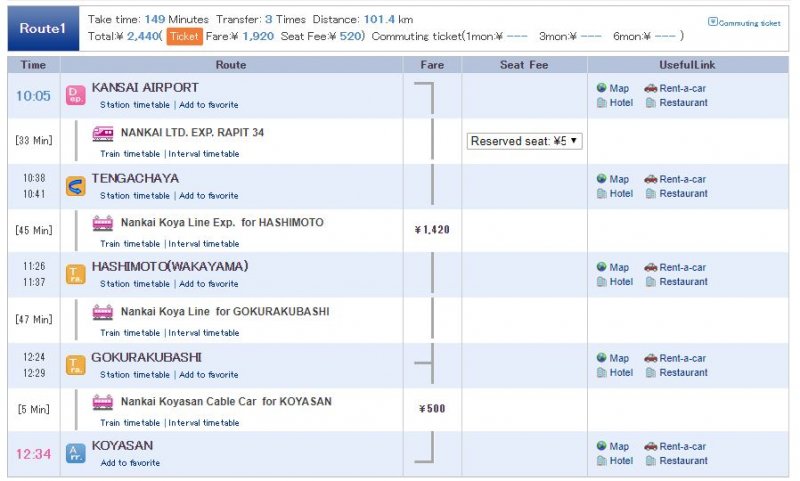Click the Commuting ticket icon at top right

point(713,21)
